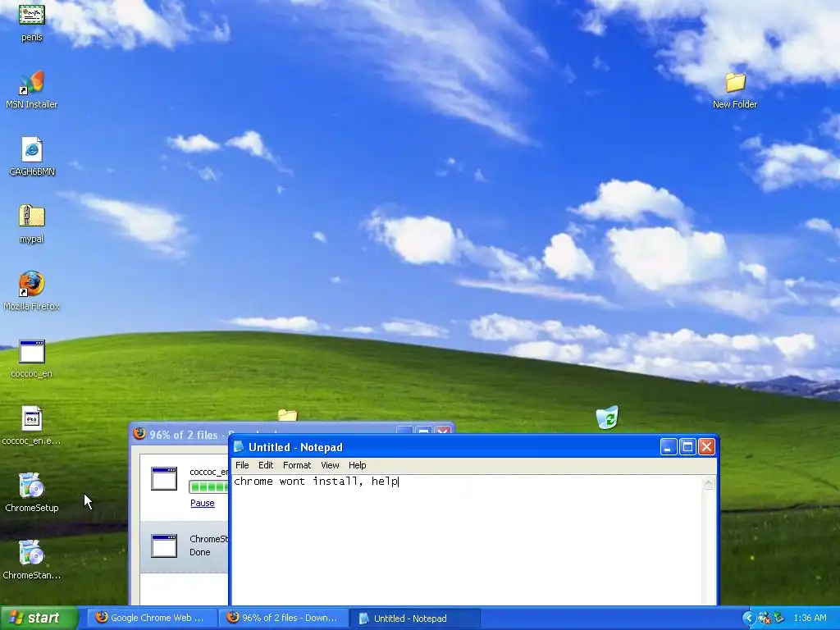Click coccoc_en file icon in Downloads window

[x=164, y=478]
